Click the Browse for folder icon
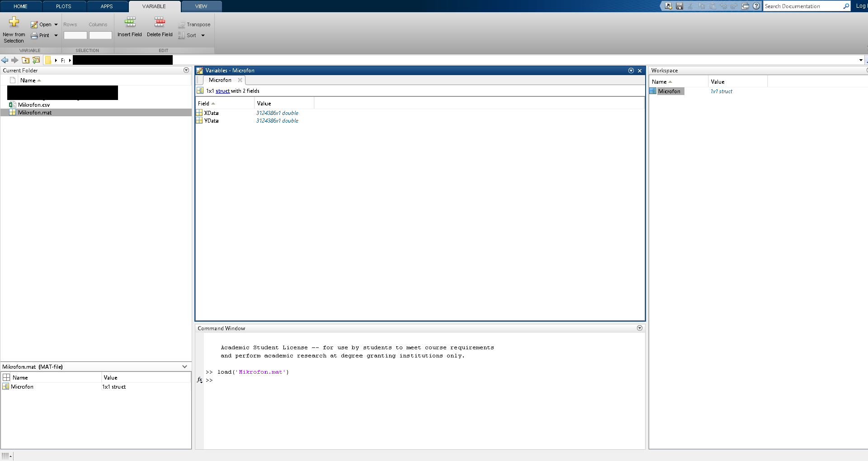 [x=36, y=60]
